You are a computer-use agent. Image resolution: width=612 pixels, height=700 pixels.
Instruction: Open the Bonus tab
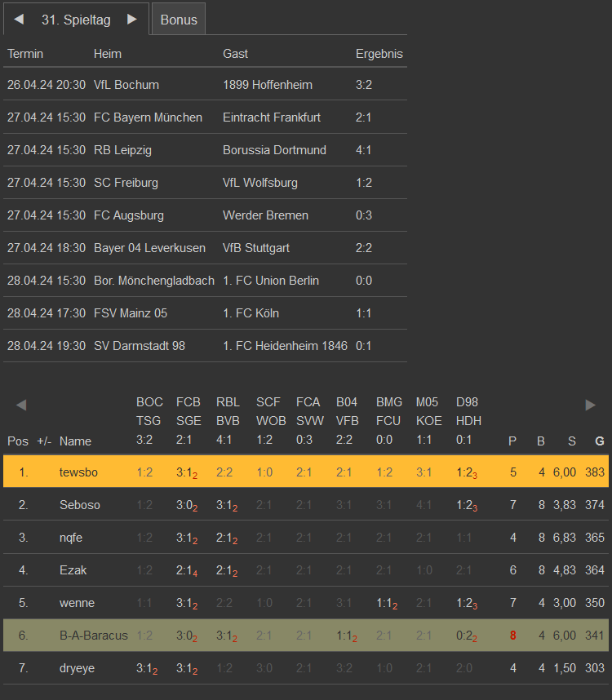tap(179, 20)
